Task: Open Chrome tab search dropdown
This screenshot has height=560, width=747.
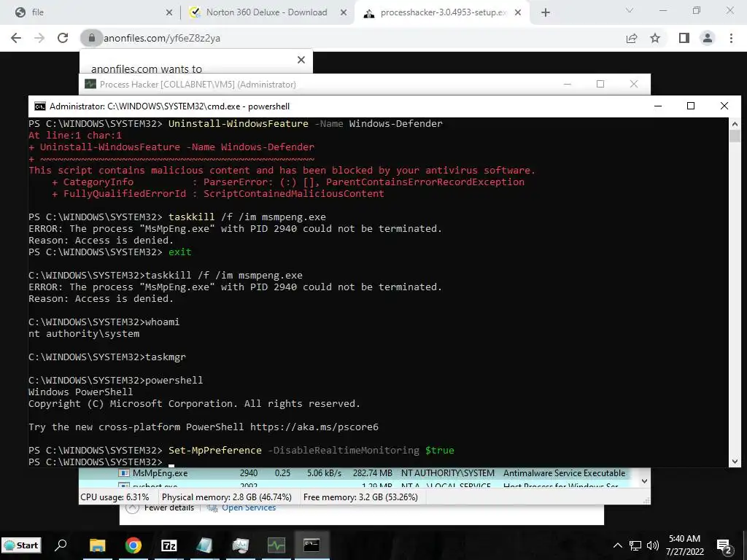Action: pyautogui.click(x=630, y=10)
